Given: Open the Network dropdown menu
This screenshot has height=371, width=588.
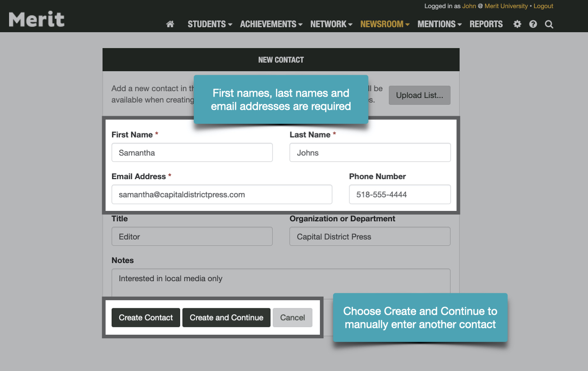Looking at the screenshot, I should 331,24.
